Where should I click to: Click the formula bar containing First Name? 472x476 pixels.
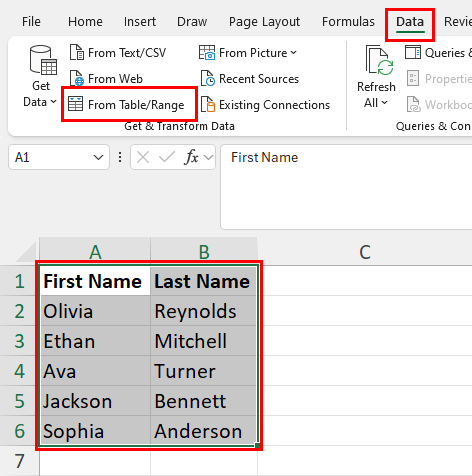click(346, 187)
